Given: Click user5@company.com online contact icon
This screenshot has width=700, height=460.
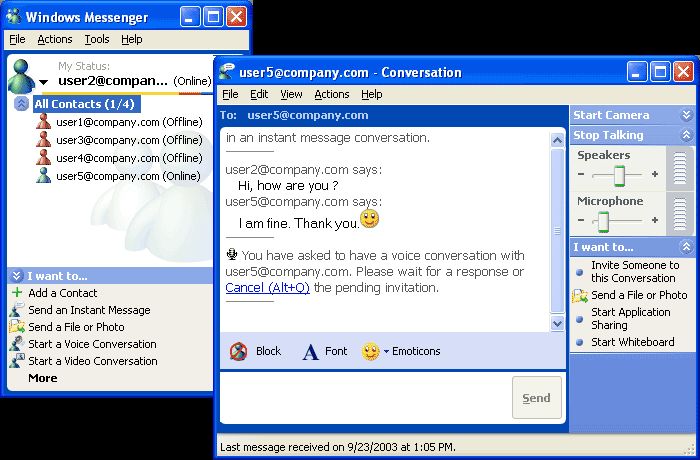Looking at the screenshot, I should pos(43,175).
